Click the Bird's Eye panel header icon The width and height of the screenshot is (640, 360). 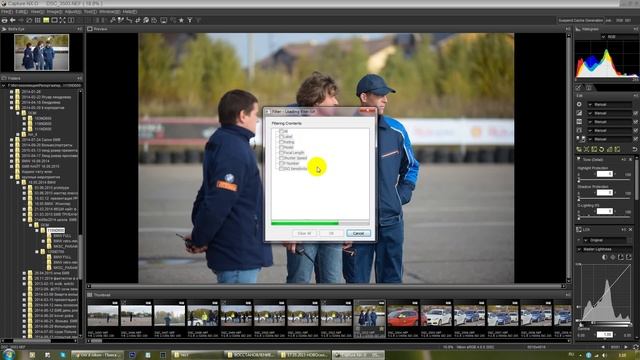[x=4, y=29]
